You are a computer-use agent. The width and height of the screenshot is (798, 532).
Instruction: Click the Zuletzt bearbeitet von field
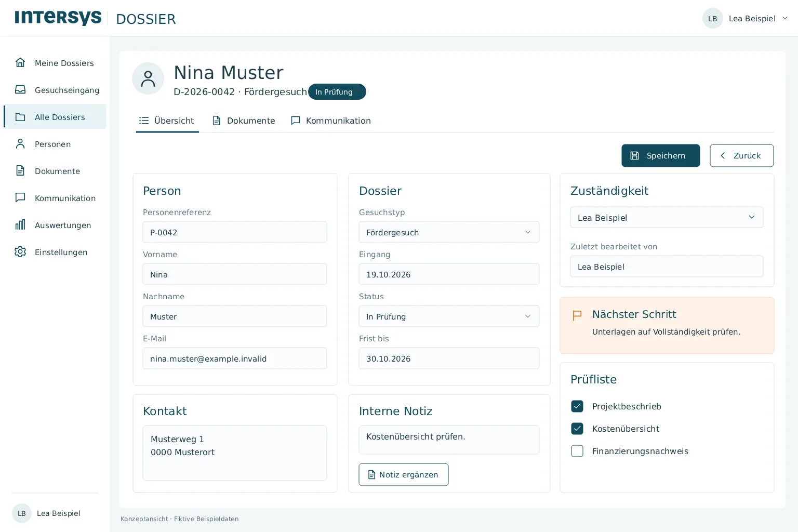tap(667, 266)
